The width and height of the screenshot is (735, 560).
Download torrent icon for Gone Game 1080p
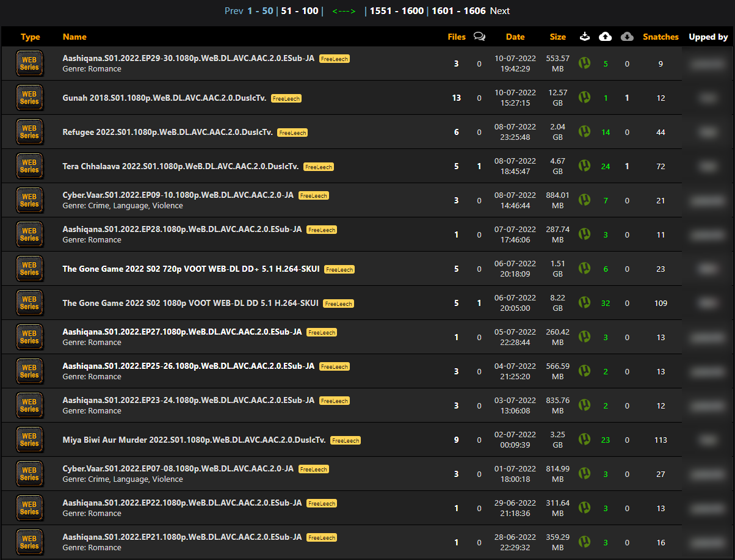pyautogui.click(x=585, y=302)
